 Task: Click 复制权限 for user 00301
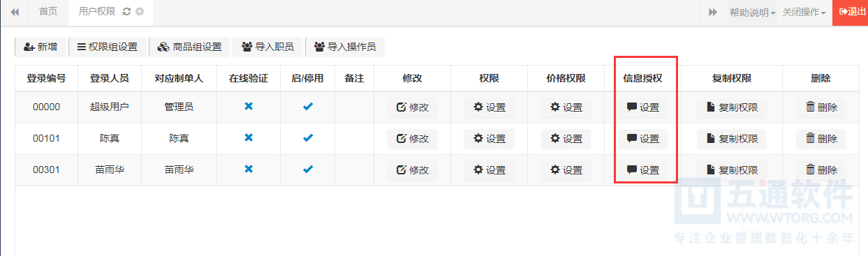731,170
